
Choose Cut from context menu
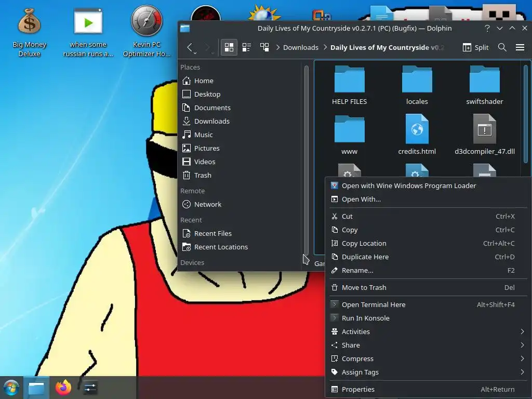pos(428,217)
